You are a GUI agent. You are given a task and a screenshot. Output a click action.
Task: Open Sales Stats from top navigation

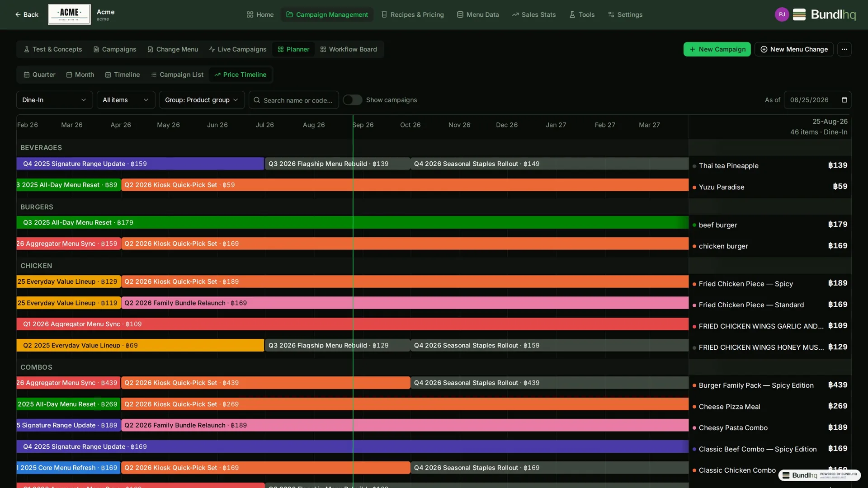tap(533, 14)
